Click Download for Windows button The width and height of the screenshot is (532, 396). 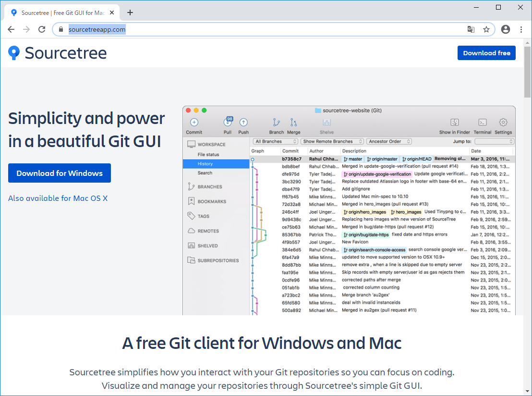60,173
